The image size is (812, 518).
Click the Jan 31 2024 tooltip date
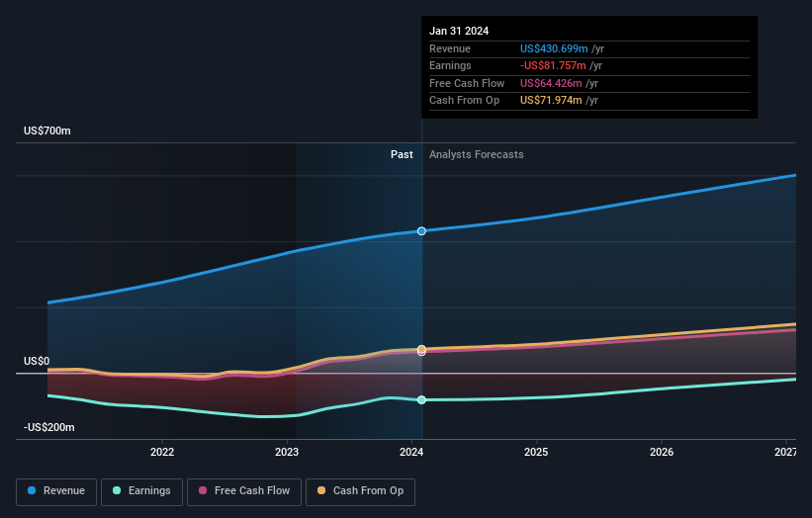click(459, 31)
